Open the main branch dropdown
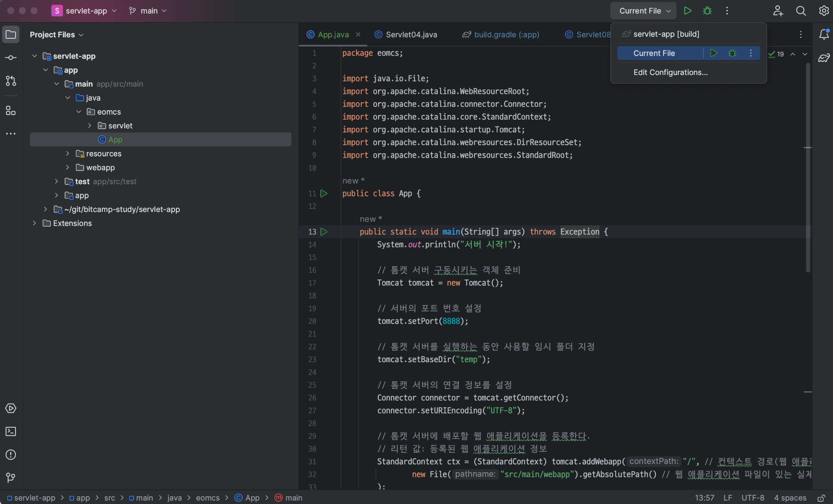The height and width of the screenshot is (504, 833). click(x=148, y=11)
